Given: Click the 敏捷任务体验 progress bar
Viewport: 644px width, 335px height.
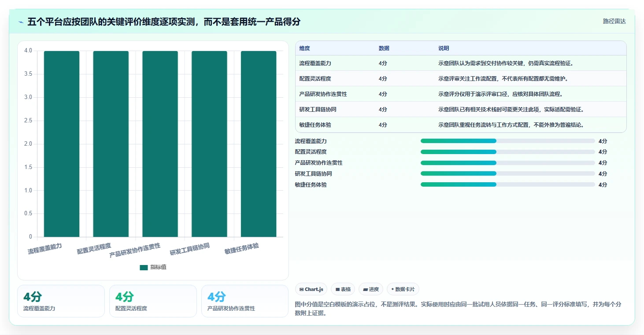Looking at the screenshot, I should (508, 184).
